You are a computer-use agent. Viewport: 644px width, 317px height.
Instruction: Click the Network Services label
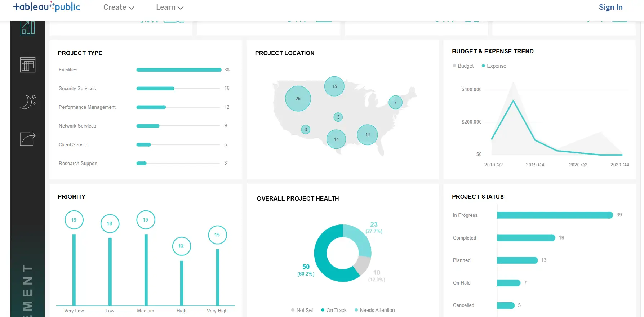[77, 126]
